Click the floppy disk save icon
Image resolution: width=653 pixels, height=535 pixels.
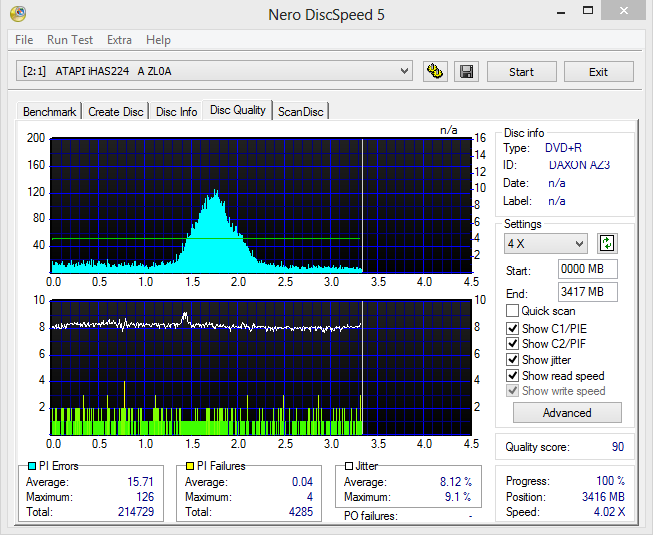[x=466, y=71]
